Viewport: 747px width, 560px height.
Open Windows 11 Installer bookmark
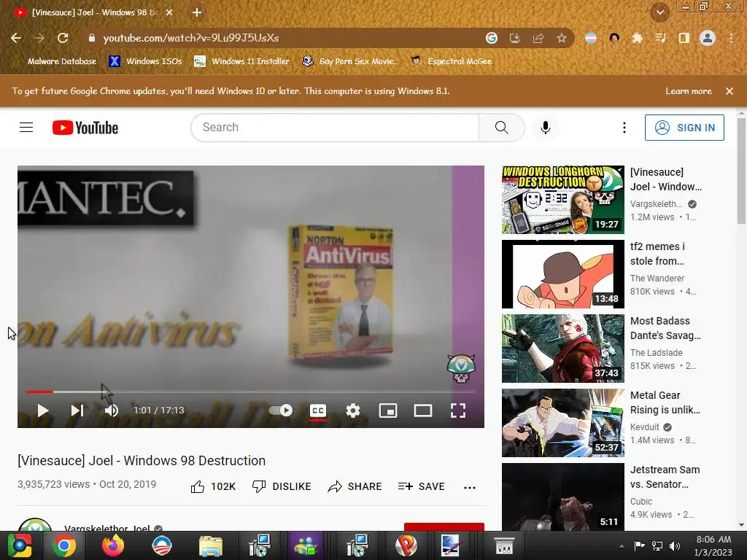242,61
